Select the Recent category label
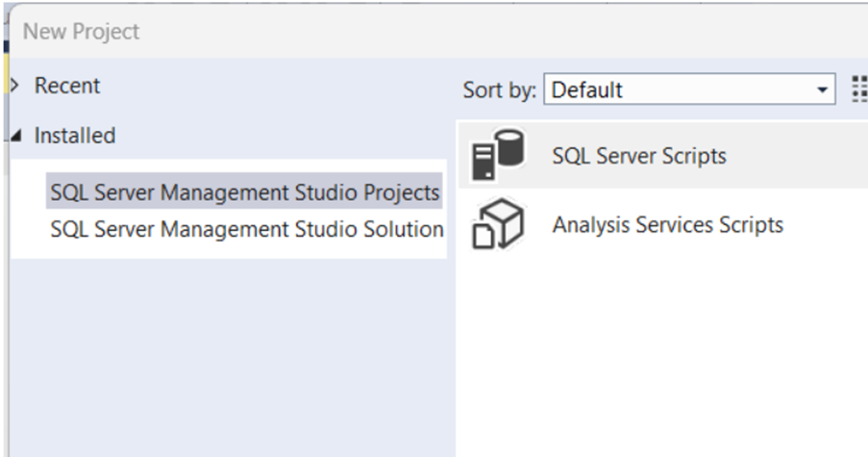The height and width of the screenshot is (457, 868). (x=67, y=86)
